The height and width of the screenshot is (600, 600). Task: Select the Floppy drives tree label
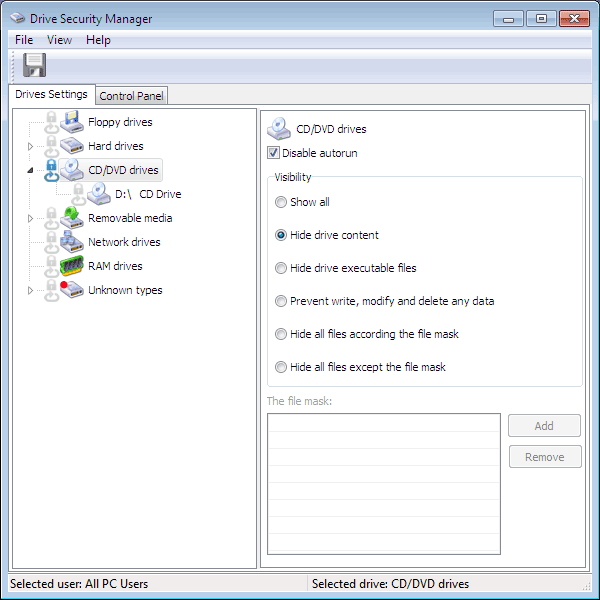coord(120,122)
